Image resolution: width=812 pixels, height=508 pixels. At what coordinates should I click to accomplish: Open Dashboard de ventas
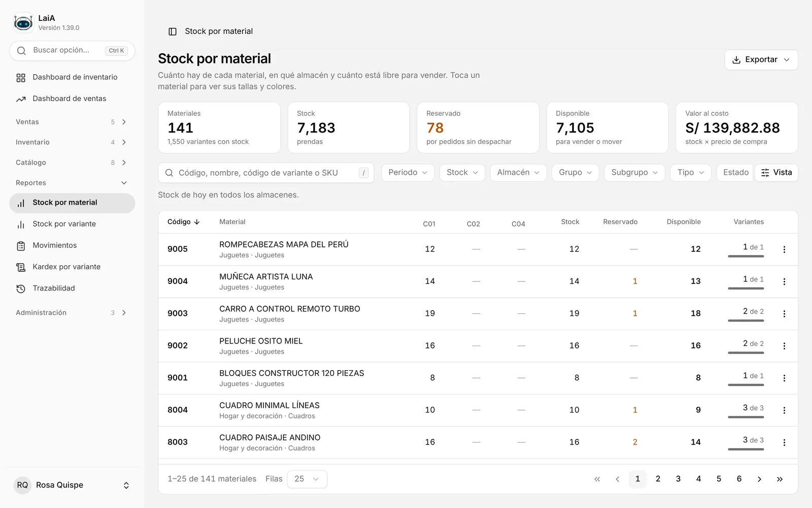[72, 99]
